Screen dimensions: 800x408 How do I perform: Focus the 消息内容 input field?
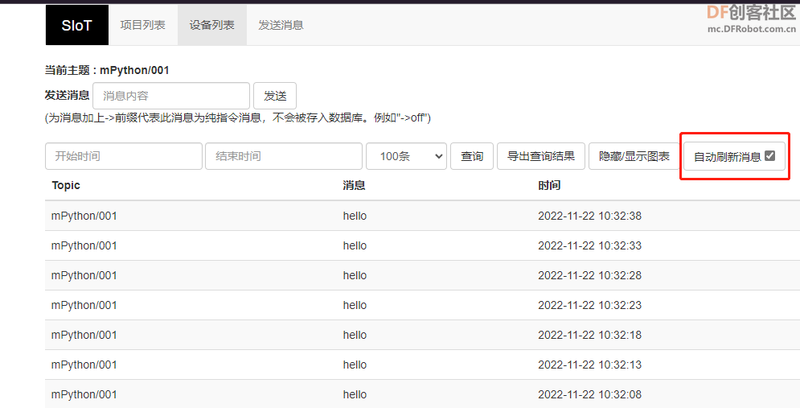[171, 95]
